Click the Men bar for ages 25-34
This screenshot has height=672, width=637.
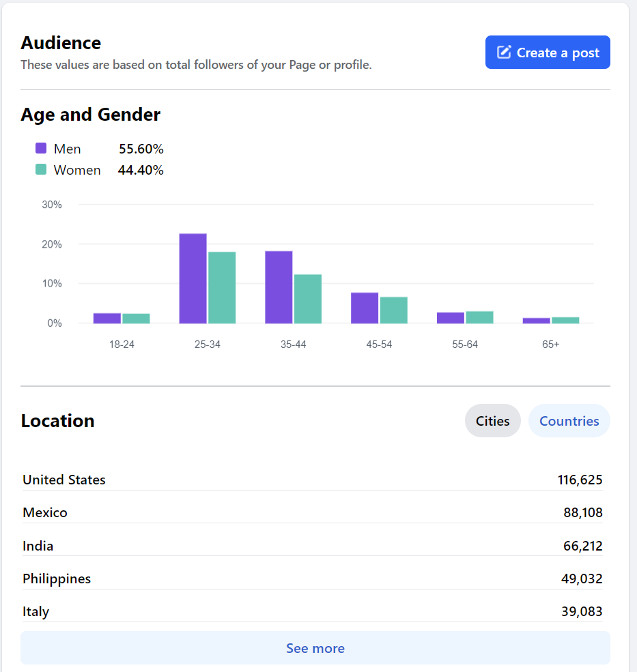pos(193,278)
